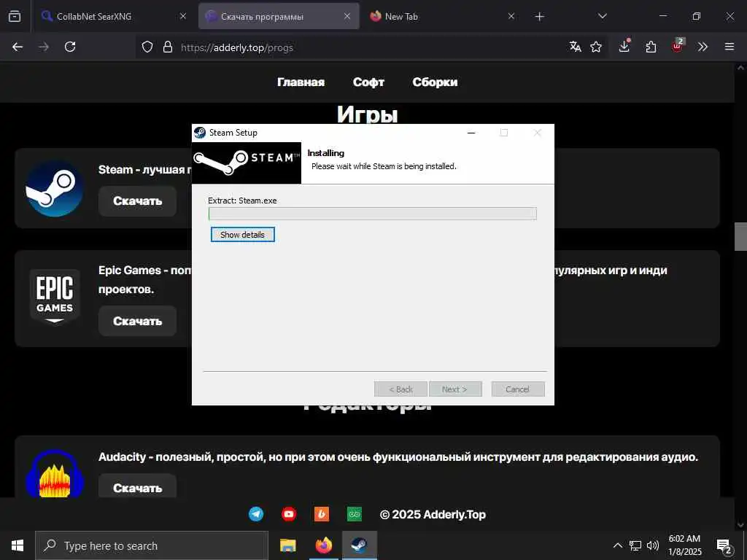Show more tools chevron overflow

(703, 47)
